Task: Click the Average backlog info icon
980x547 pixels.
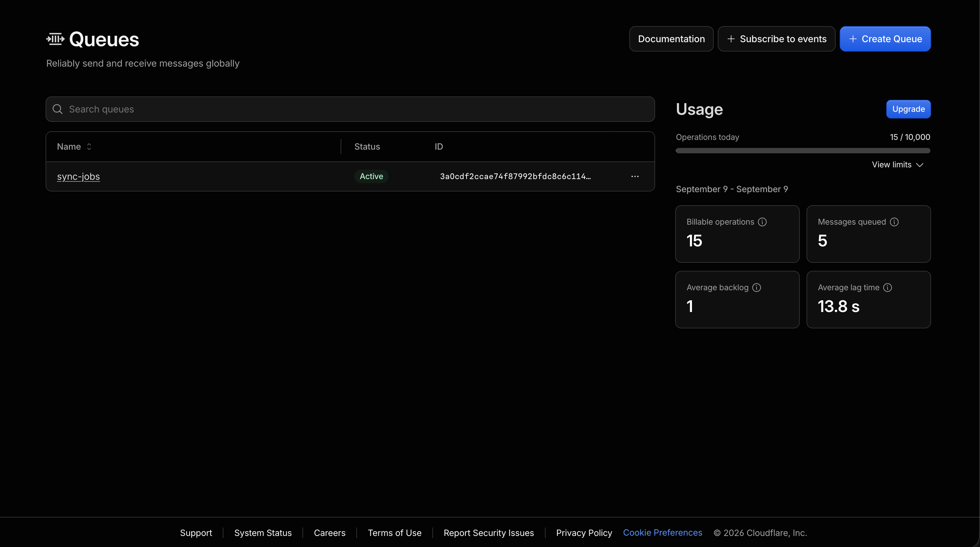Action: pos(757,287)
